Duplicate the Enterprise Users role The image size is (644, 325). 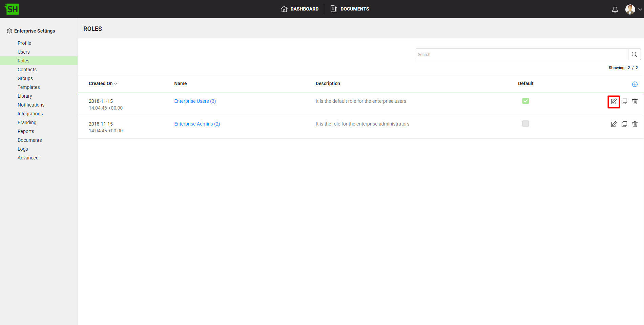[x=624, y=101]
